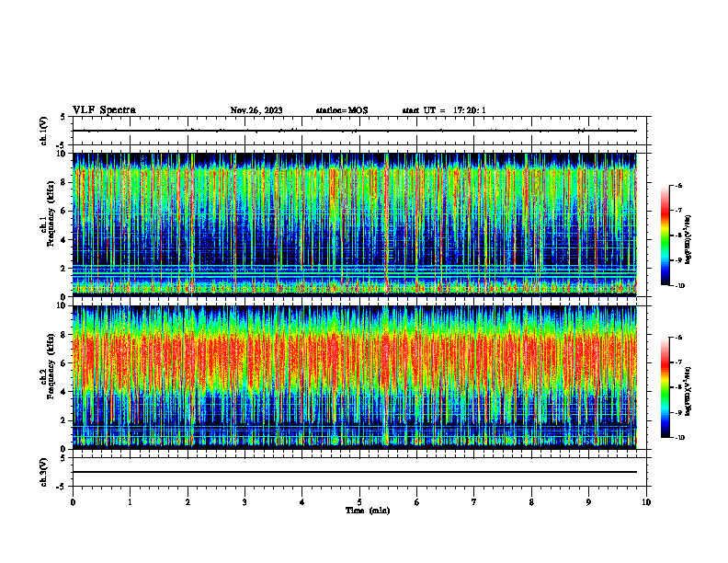Click the ch.1 waveform trace panel
The image size is (728, 563).
[359, 131]
